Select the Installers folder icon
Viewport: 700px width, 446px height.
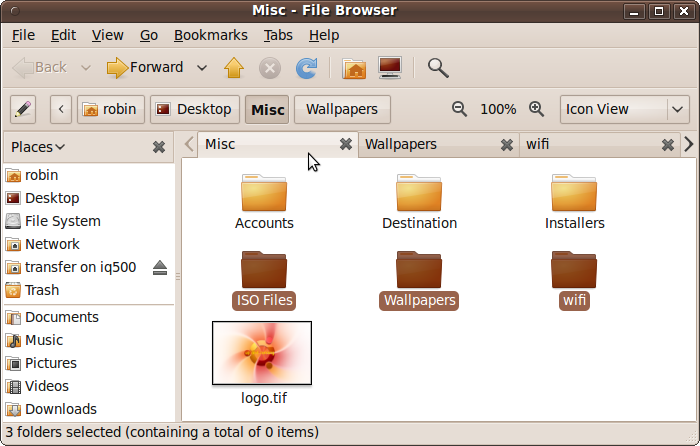click(x=574, y=193)
